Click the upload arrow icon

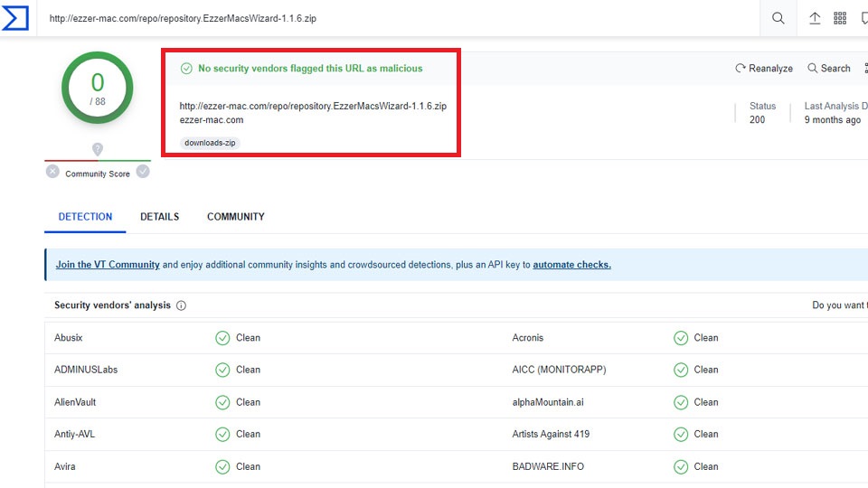pyautogui.click(x=815, y=18)
